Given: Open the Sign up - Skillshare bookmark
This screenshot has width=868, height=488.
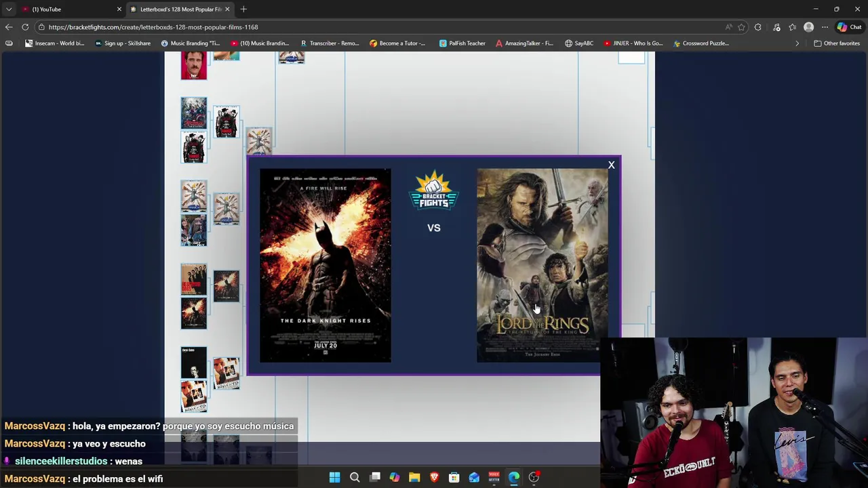Looking at the screenshot, I should 123,43.
